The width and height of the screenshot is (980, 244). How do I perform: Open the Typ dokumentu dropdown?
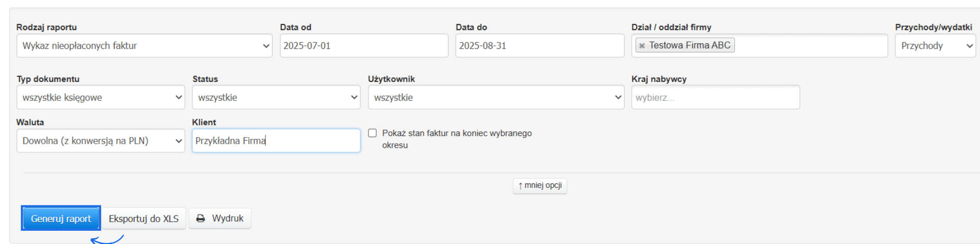pyautogui.click(x=101, y=97)
